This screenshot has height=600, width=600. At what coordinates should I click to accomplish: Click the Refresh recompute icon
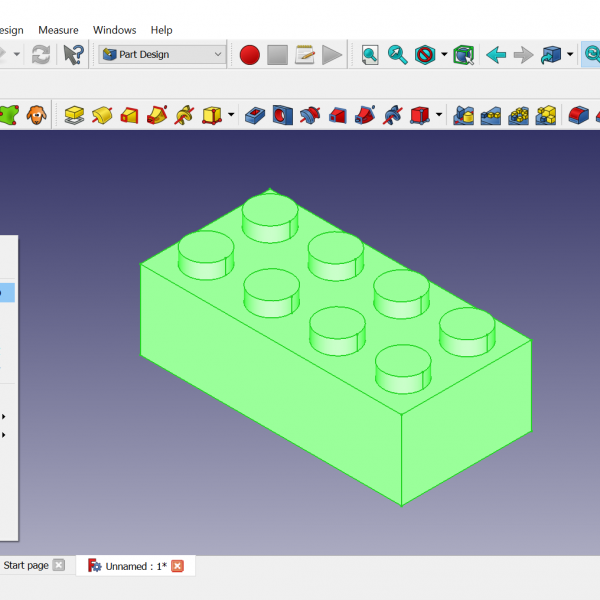click(x=41, y=55)
